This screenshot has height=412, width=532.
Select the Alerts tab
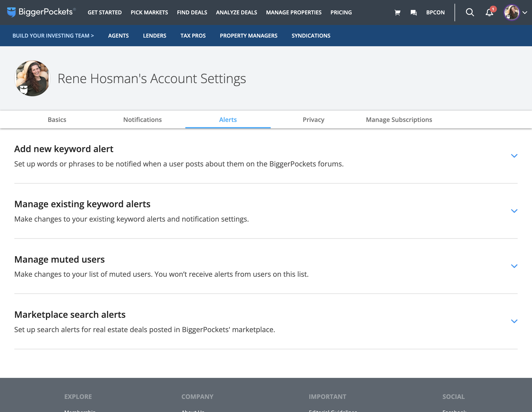228,120
